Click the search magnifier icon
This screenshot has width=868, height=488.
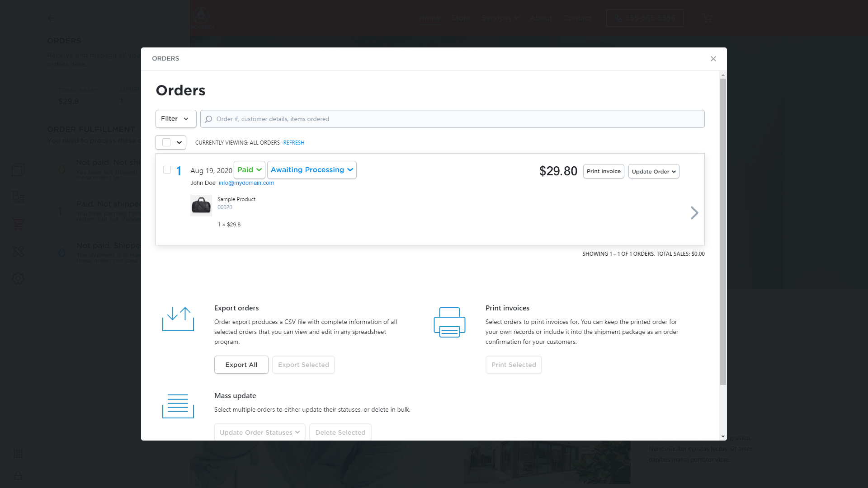click(208, 119)
